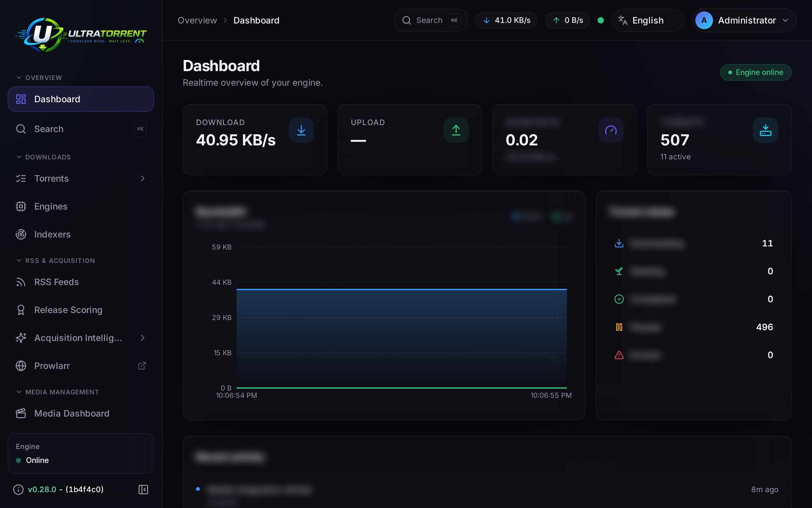Viewport: 812px width, 508px height.
Task: Click the gauge icon on 0.02 card
Action: coord(611,130)
